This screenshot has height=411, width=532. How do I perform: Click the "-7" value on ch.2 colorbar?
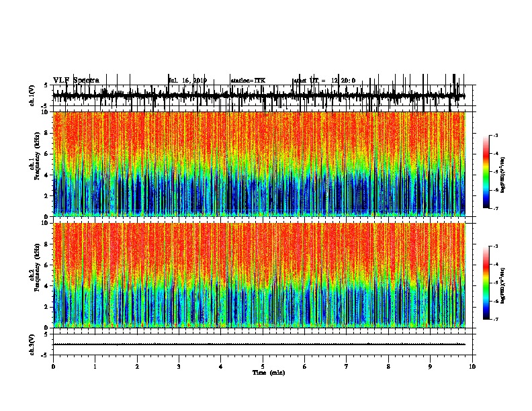496,319
